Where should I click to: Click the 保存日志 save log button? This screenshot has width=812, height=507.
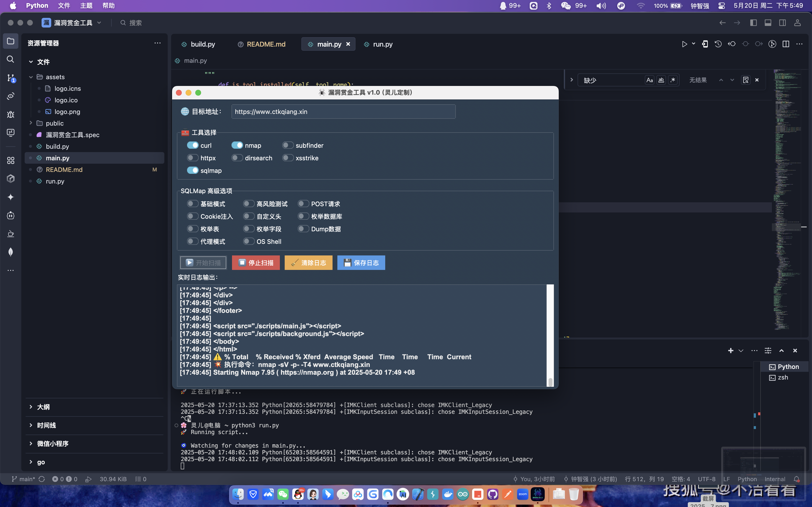click(x=361, y=263)
